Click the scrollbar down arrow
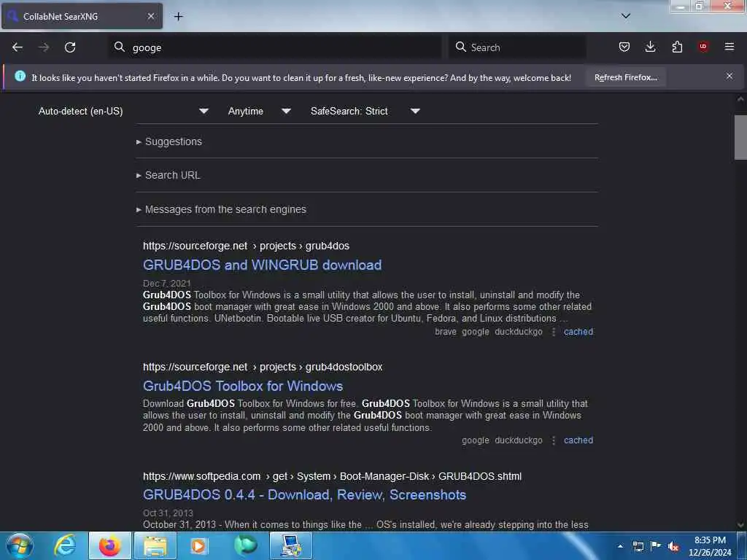The height and width of the screenshot is (560, 747). click(740, 525)
